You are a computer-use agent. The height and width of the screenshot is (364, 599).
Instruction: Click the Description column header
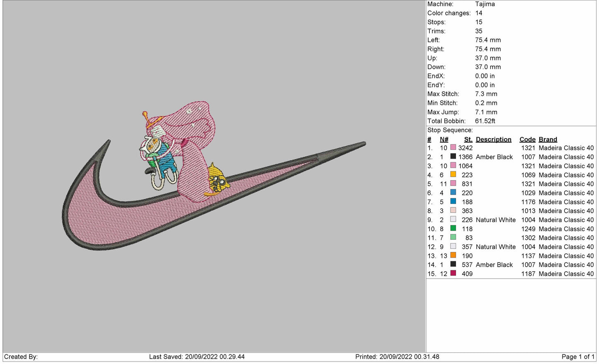point(493,140)
